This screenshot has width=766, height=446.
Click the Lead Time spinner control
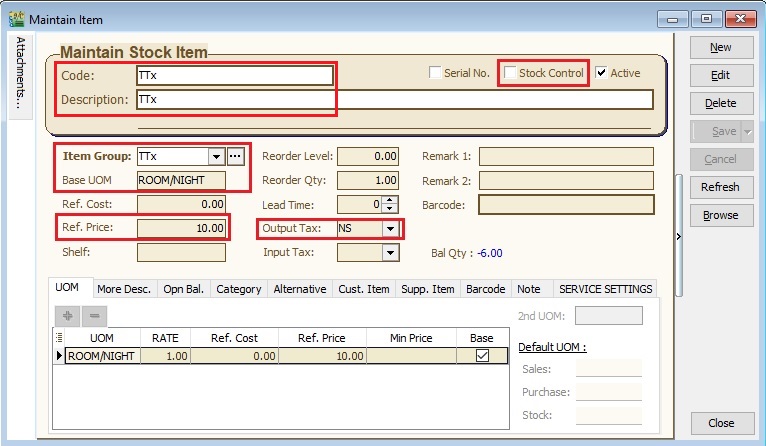pyautogui.click(x=390, y=205)
